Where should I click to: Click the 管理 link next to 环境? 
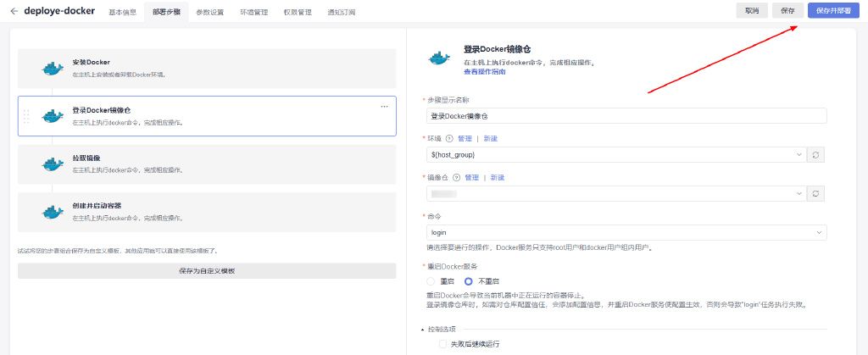point(465,139)
